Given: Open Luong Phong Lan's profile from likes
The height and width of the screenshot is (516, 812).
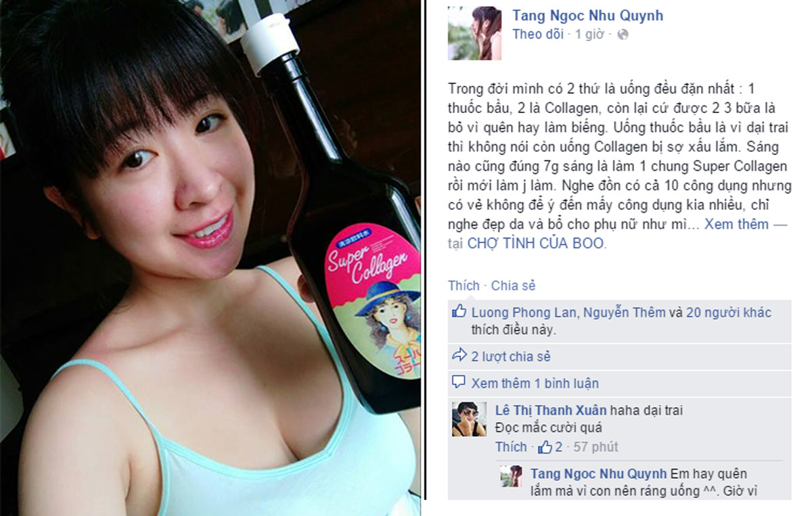Looking at the screenshot, I should point(524,312).
